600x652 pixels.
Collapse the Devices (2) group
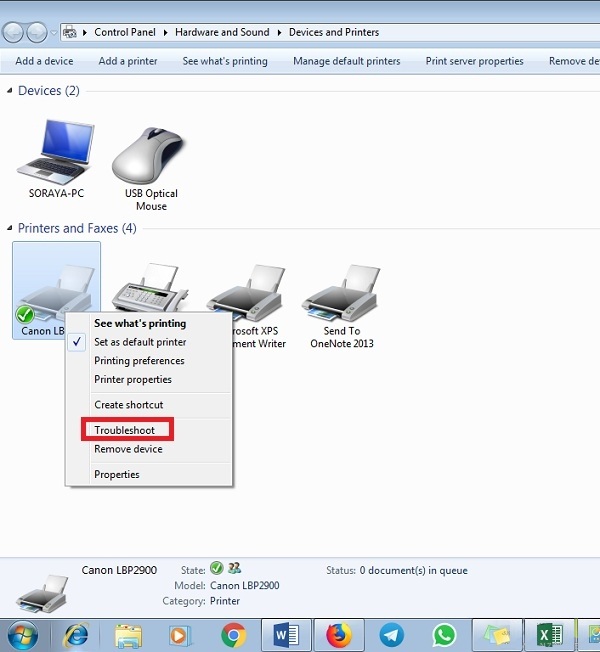[x=11, y=91]
